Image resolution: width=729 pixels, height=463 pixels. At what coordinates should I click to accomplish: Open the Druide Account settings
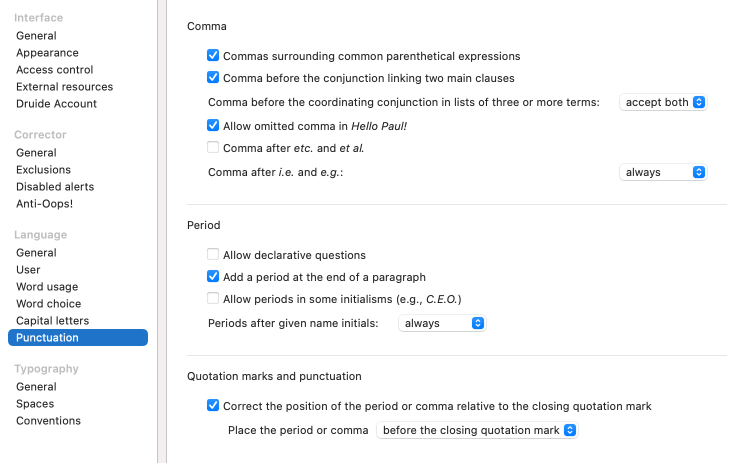pos(56,104)
